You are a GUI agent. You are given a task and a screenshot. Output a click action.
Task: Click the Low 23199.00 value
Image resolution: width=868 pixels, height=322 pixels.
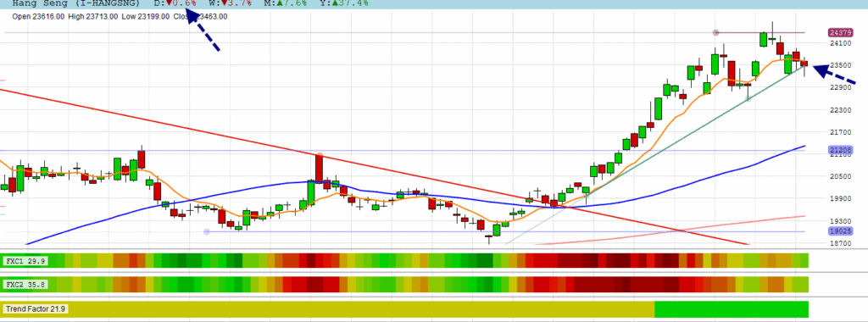[x=146, y=17]
